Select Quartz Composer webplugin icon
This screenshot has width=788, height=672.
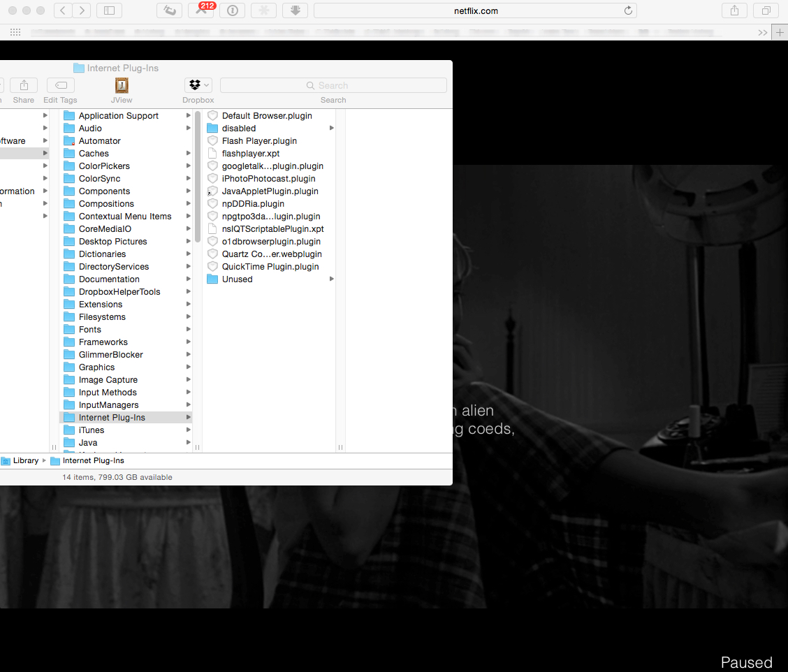point(212,254)
